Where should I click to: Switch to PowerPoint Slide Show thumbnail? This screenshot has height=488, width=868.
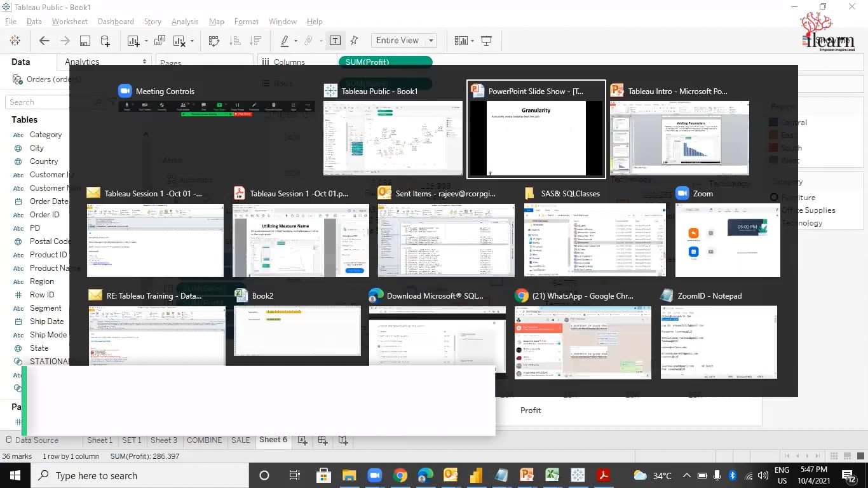(536, 130)
